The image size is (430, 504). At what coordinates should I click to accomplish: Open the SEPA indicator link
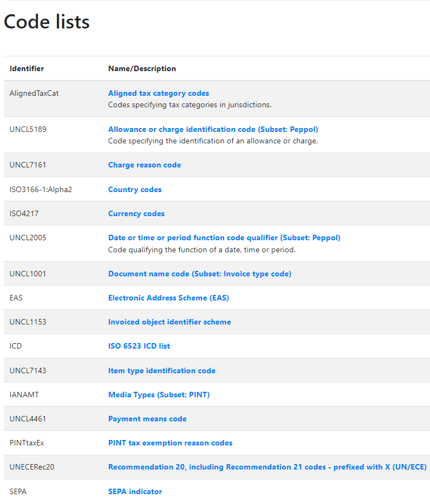[135, 491]
